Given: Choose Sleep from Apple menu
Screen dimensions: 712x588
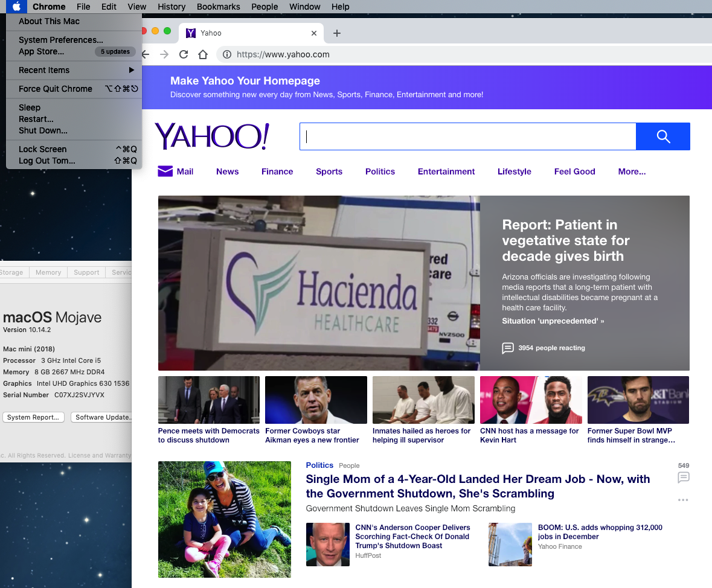Looking at the screenshot, I should pos(74,107).
